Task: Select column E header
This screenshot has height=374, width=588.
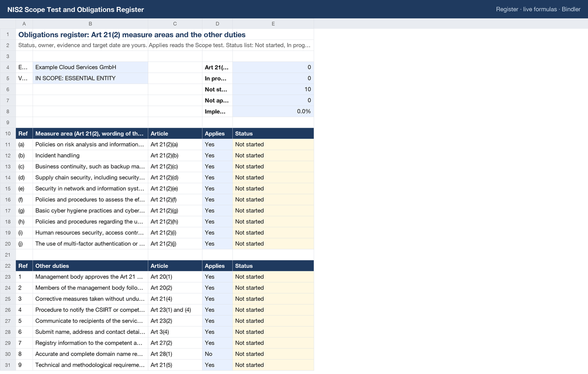Action: pyautogui.click(x=273, y=23)
